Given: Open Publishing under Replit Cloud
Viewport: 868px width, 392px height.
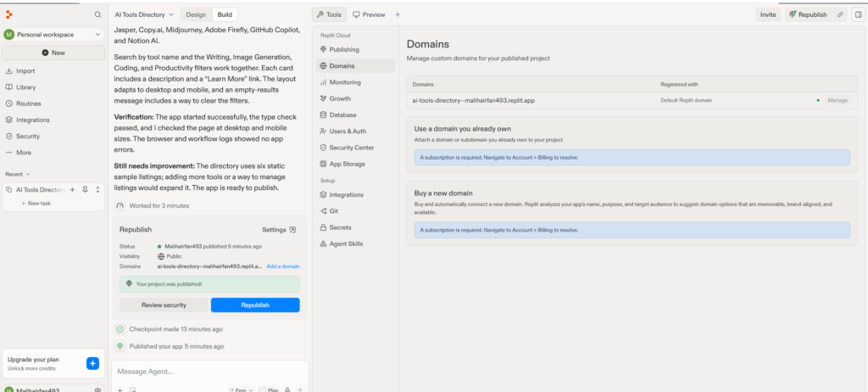Looking at the screenshot, I should [x=356, y=49].
